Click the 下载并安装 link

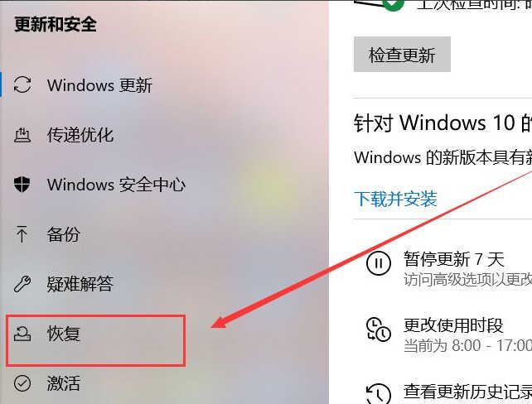pos(395,199)
